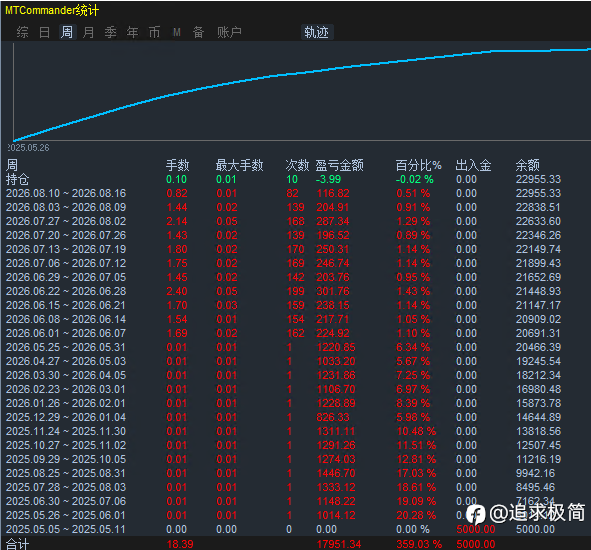Screen dimensions: 591x550
Task: Open the 季 quarterly statistics tab
Action: click(110, 32)
